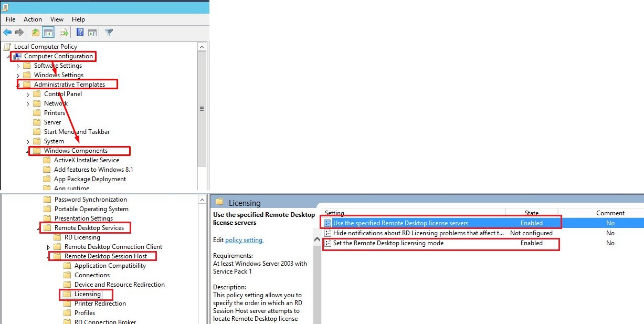
Task: Click the upper tree scrollbar thumb
Action: tap(202, 109)
